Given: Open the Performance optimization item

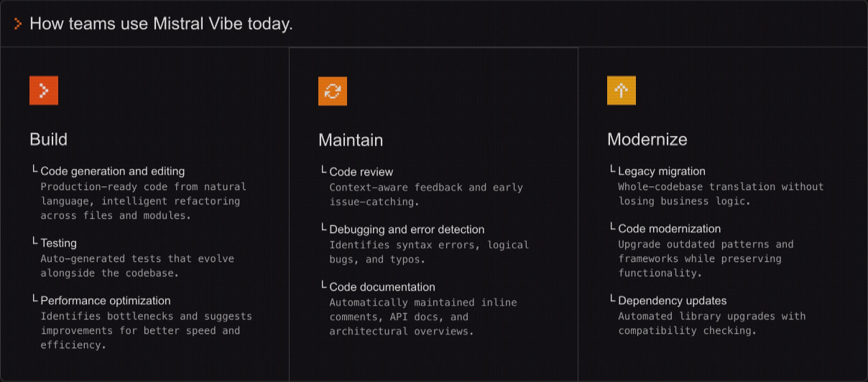Looking at the screenshot, I should pos(106,301).
